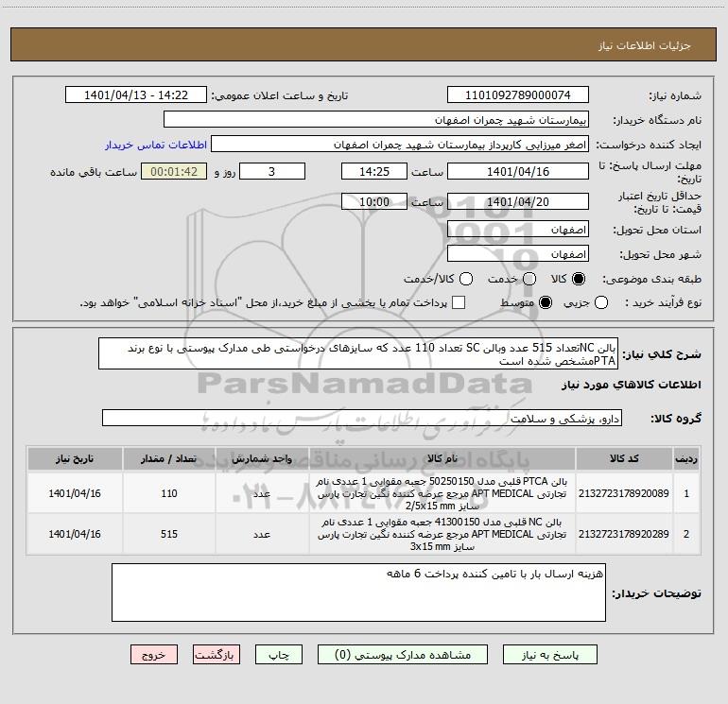Viewport: 728px width, 704px height.
Task: Click the quantity cell 515
Action: click(x=169, y=534)
